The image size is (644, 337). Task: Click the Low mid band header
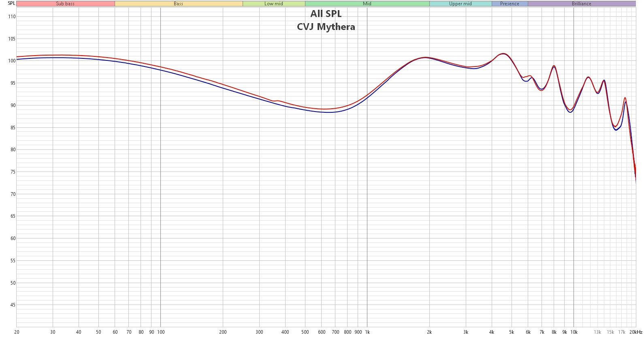[x=274, y=4]
